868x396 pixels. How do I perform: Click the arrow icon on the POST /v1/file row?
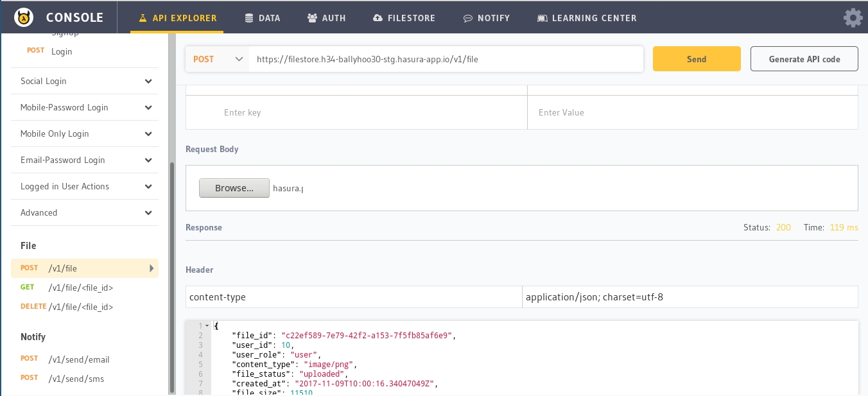(x=152, y=268)
